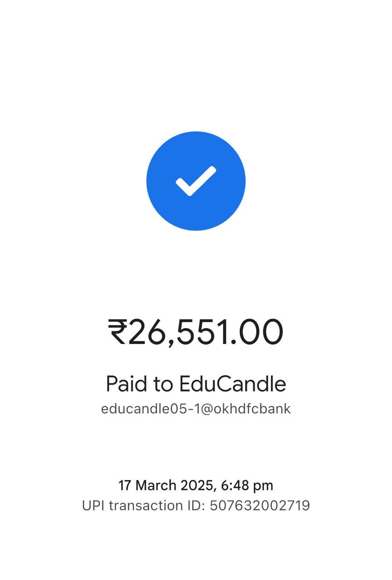The image size is (392, 580).
Task: Click the word "UPI" in transaction line
Action: pyautogui.click(x=93, y=505)
